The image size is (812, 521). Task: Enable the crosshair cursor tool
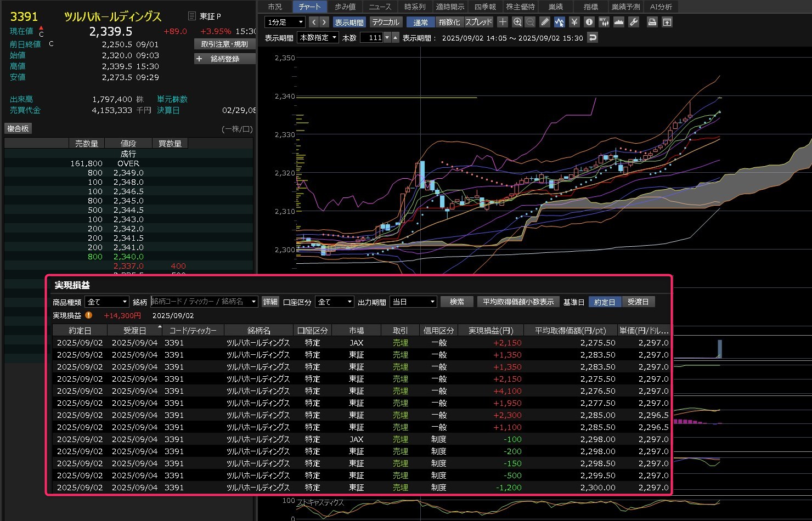tap(503, 22)
